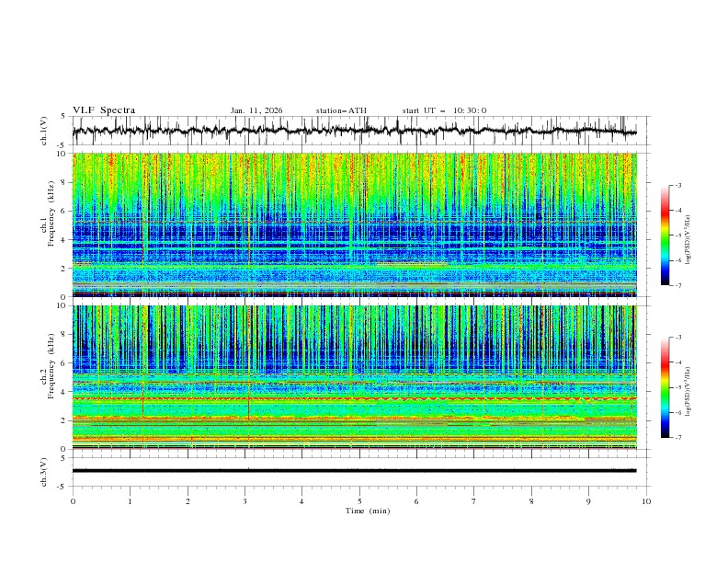Click the ch.2 spectrogram colorbar

point(665,387)
